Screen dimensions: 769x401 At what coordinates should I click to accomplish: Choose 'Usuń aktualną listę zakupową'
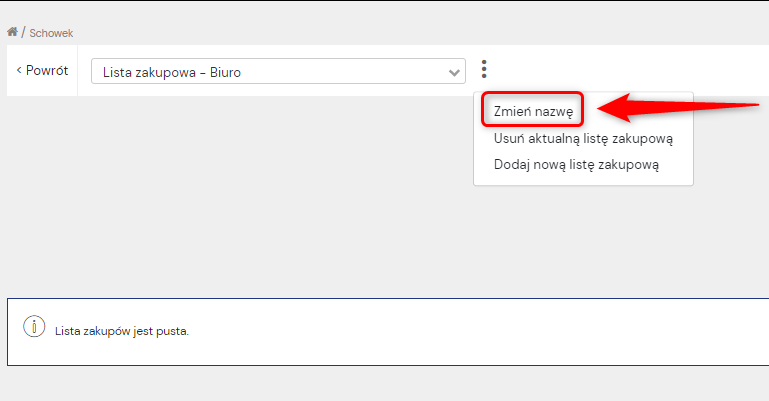(583, 139)
